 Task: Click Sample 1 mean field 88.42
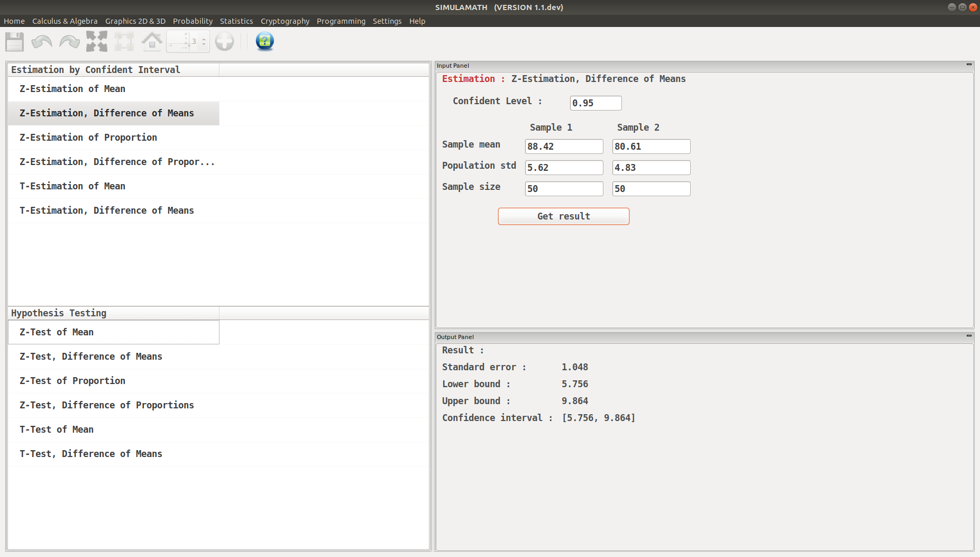[x=564, y=147]
